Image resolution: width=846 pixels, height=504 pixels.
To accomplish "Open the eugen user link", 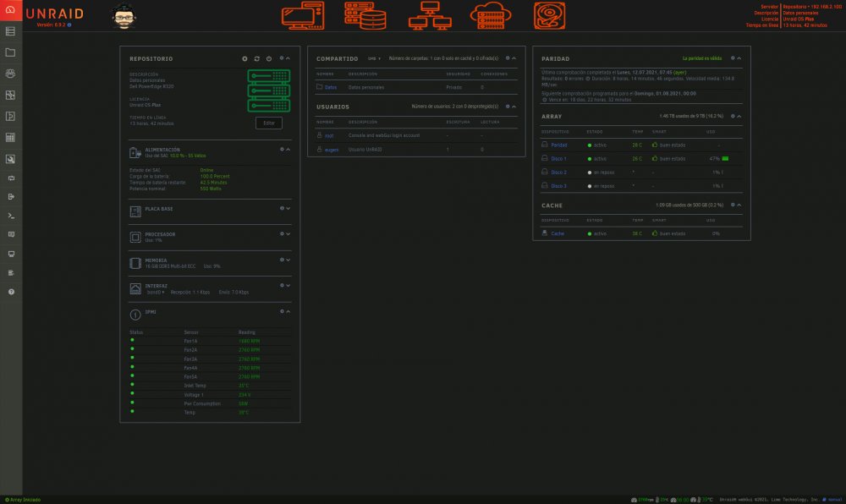I will pyautogui.click(x=332, y=150).
